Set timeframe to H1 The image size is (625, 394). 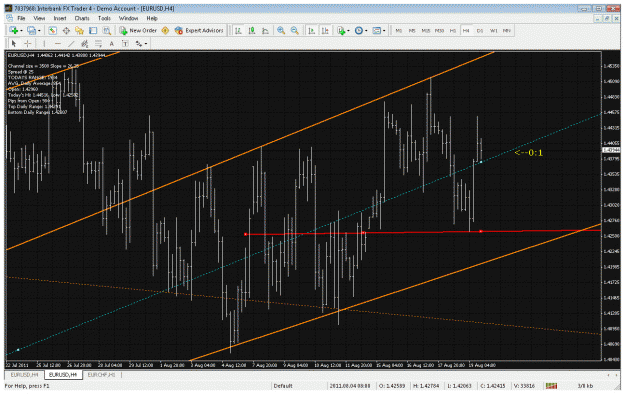[453, 31]
